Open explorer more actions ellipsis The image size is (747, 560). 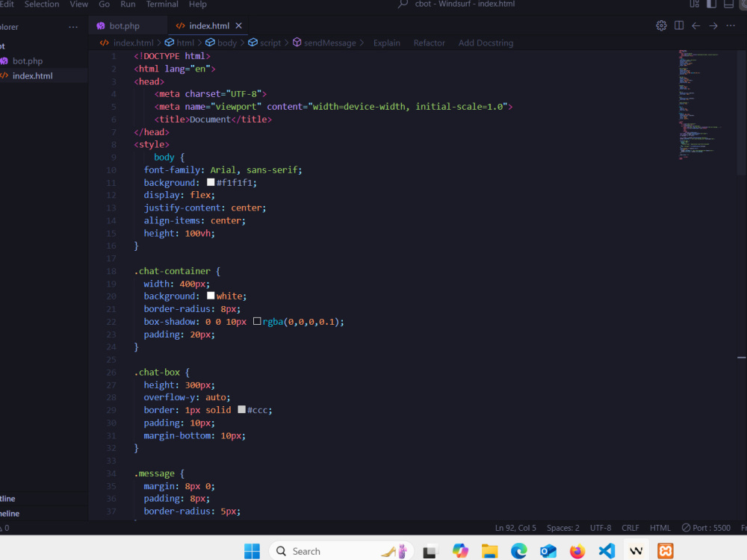73,27
